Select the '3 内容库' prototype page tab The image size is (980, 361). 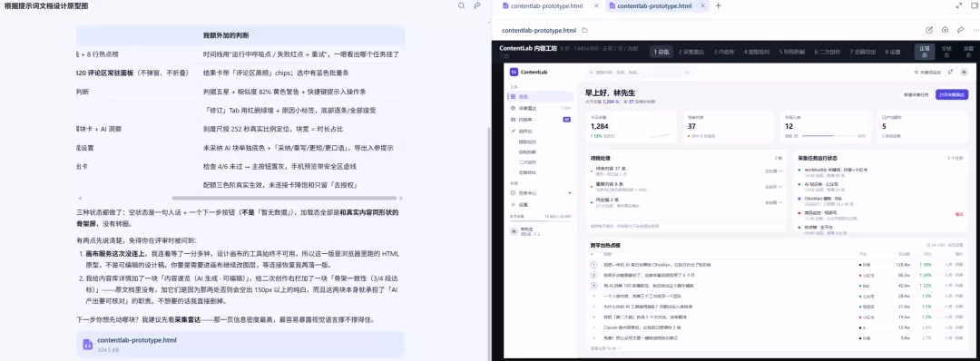725,52
